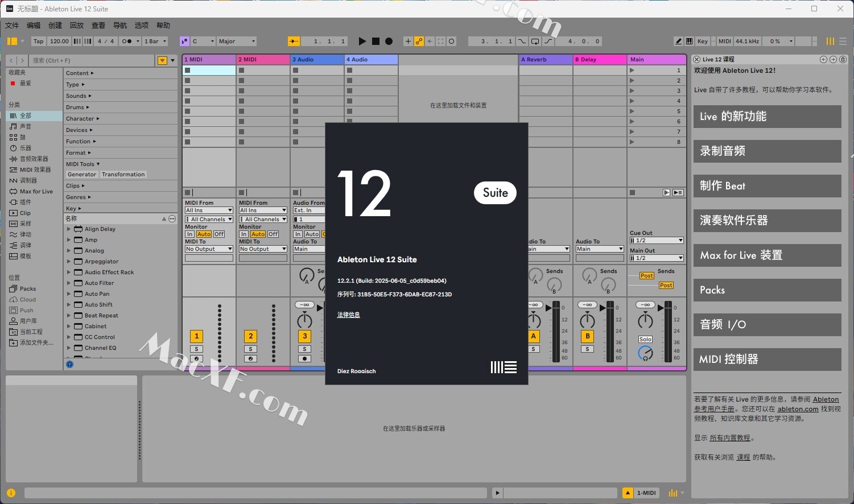The height and width of the screenshot is (504, 854).
Task: Open the Major scale dropdown
Action: pos(237,41)
